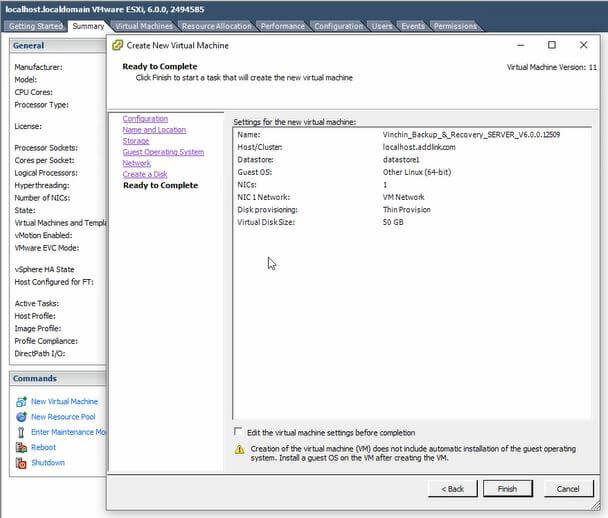The image size is (608, 518).
Task: Open the Performance tab
Action: [x=282, y=26]
